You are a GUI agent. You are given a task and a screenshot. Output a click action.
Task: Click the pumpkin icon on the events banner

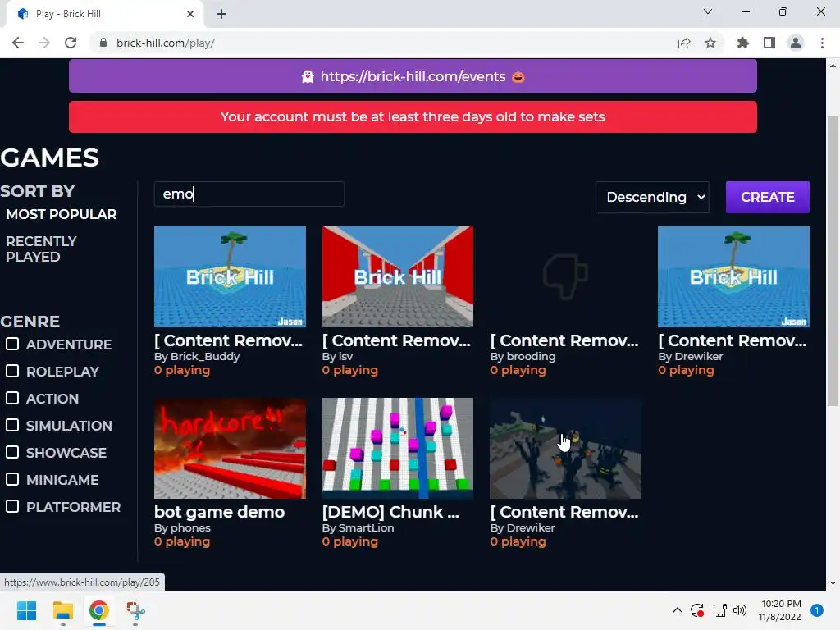(x=518, y=77)
